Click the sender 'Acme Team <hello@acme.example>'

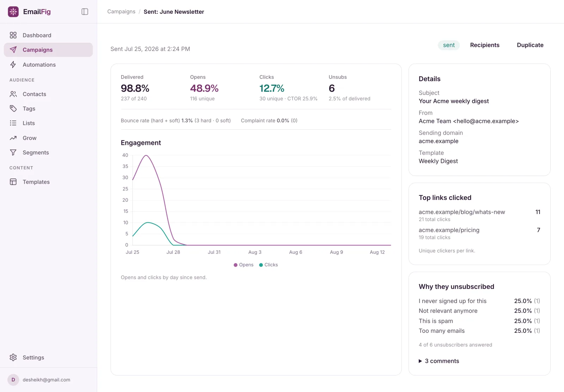tap(469, 121)
